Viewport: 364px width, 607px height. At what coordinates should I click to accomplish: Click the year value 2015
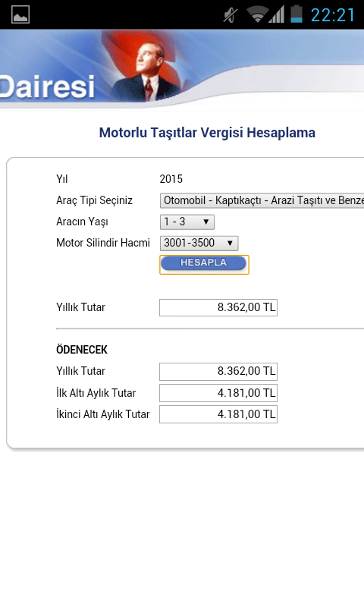tap(171, 179)
